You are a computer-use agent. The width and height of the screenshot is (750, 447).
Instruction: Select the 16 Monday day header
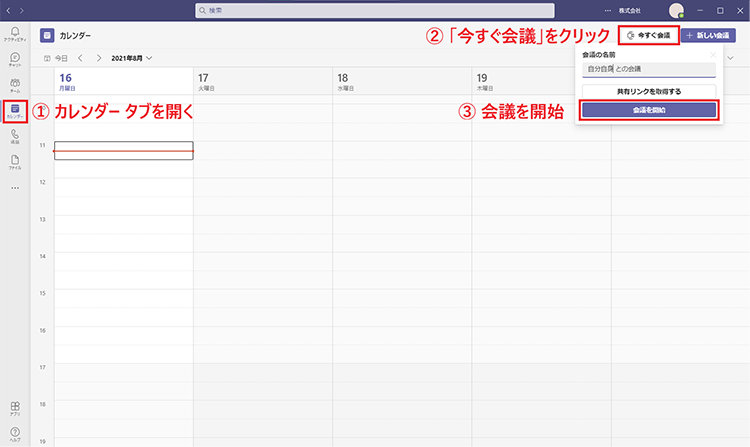click(x=124, y=81)
